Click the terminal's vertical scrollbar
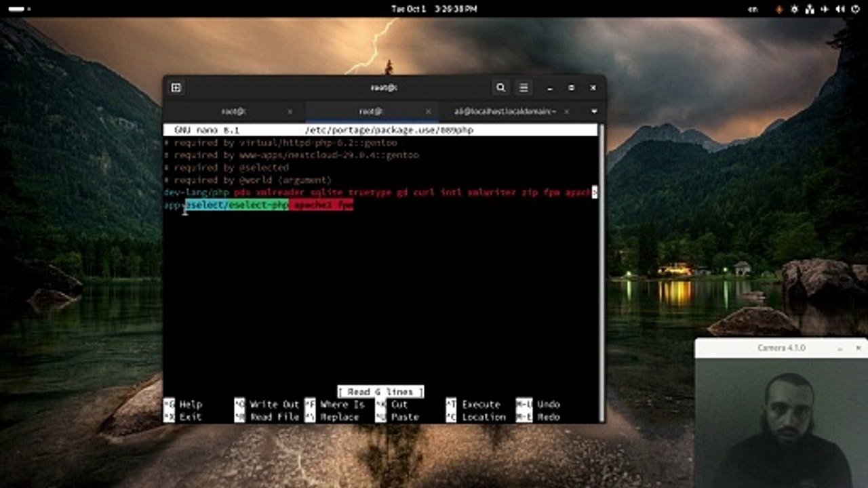This screenshot has height=488, width=868. pyautogui.click(x=601, y=272)
